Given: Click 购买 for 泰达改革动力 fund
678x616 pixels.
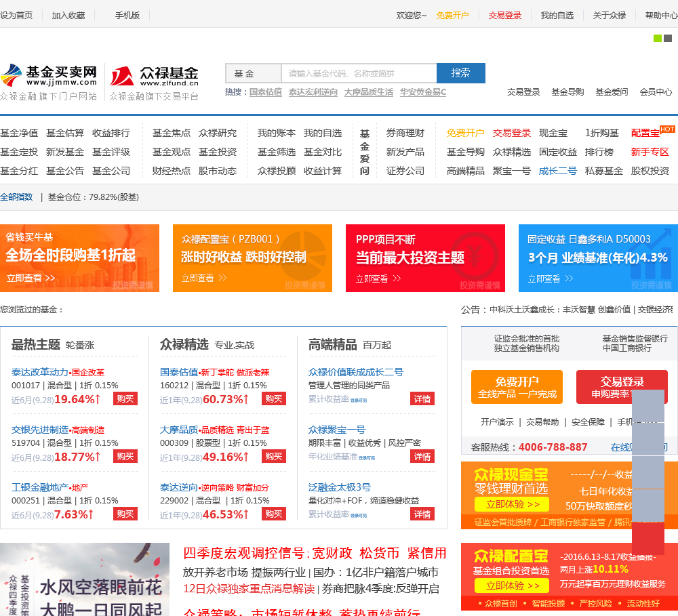Looking at the screenshot, I should pos(125,399).
